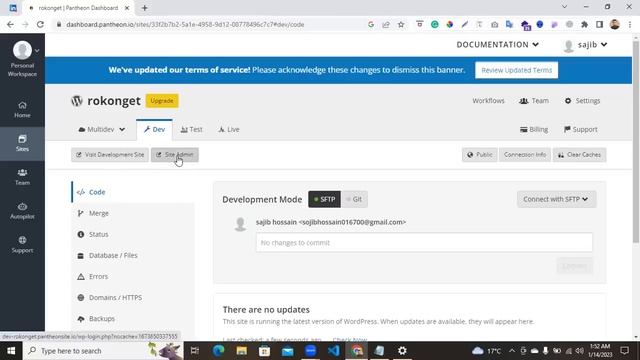The image size is (640, 360).
Task: Click the Site Admin button
Action: click(x=175, y=155)
